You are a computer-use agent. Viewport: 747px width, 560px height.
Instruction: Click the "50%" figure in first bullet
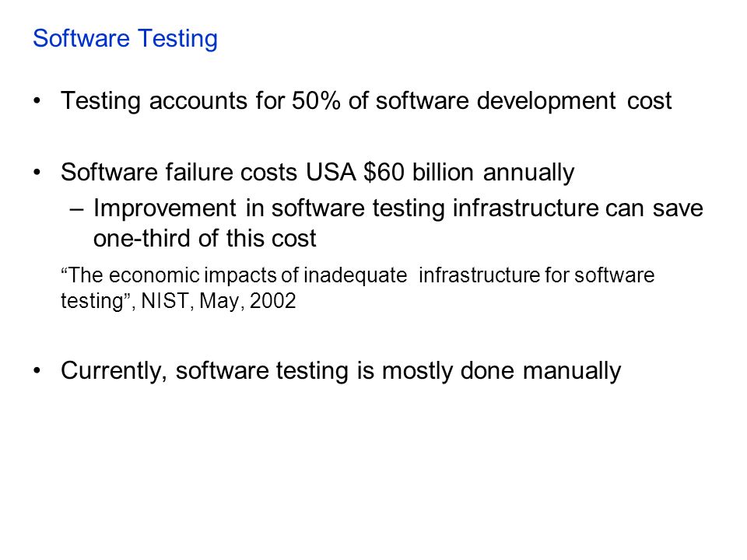[x=316, y=101]
